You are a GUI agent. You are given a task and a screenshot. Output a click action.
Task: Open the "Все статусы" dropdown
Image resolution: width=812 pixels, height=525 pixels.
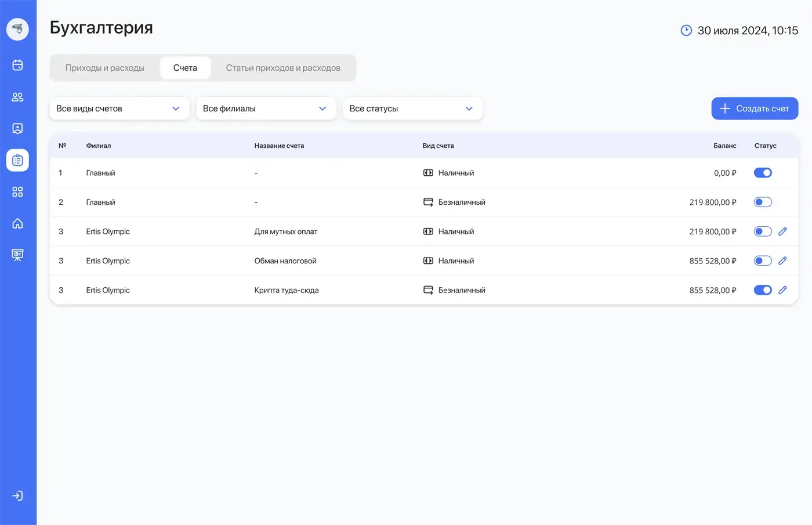[x=412, y=108]
